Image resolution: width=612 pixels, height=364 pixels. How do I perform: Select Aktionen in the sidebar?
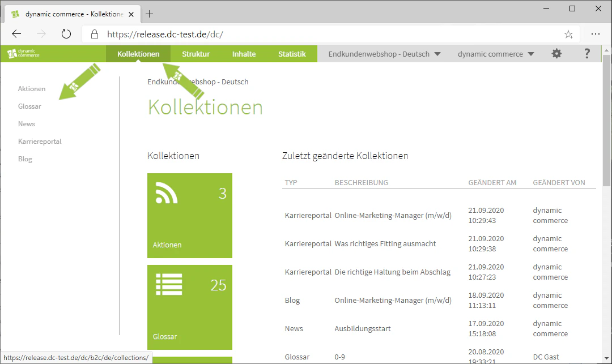pyautogui.click(x=32, y=89)
